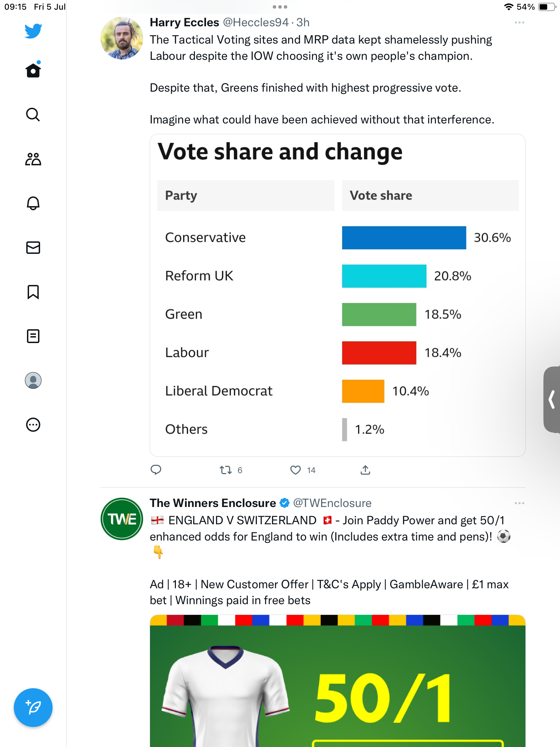The image size is (560, 747).
Task: Reply to Harry Eccles' tweet
Action: pos(156,470)
